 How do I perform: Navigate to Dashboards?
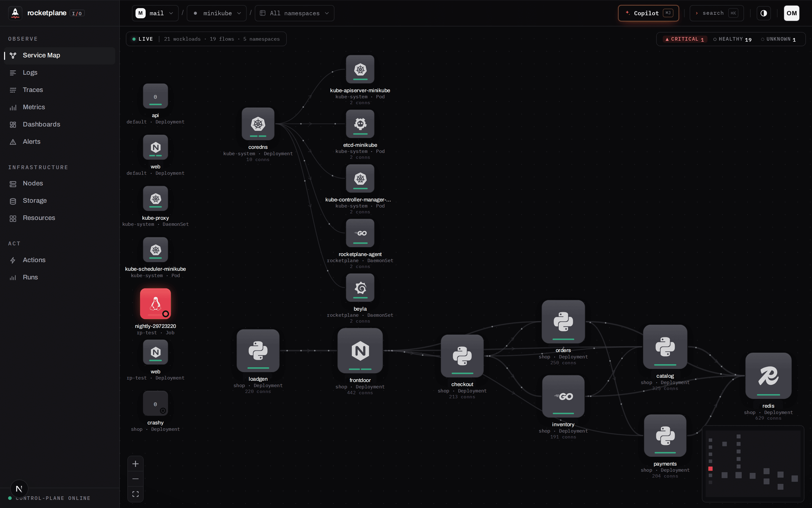click(59, 125)
